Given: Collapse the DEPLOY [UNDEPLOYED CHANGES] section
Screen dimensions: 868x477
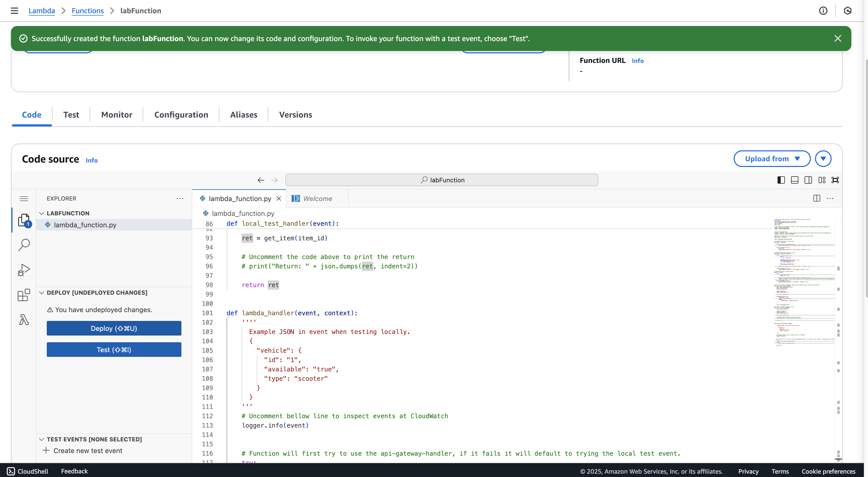Looking at the screenshot, I should point(41,293).
